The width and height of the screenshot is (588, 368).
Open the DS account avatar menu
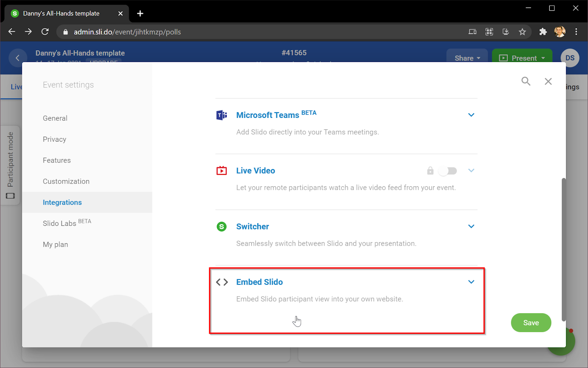570,58
